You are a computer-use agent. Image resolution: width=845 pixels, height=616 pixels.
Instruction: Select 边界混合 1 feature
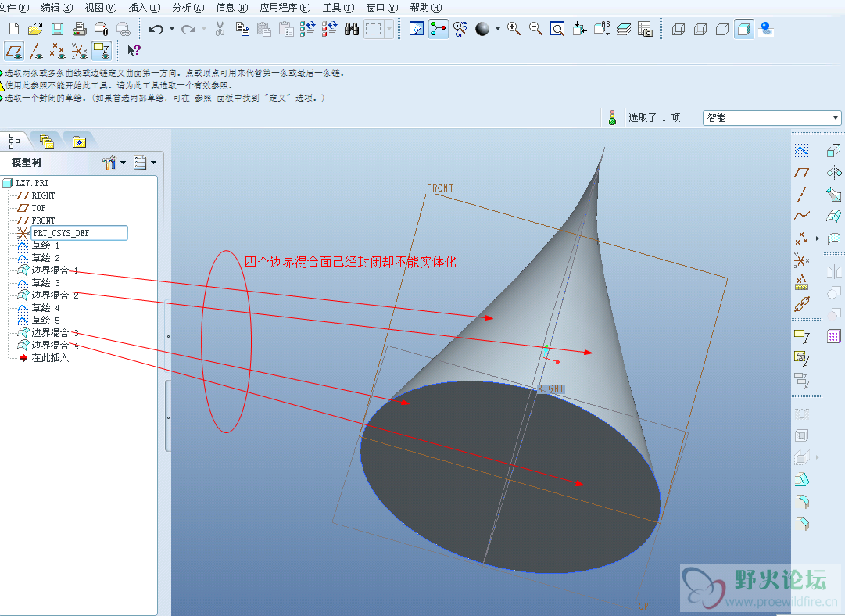click(x=55, y=270)
